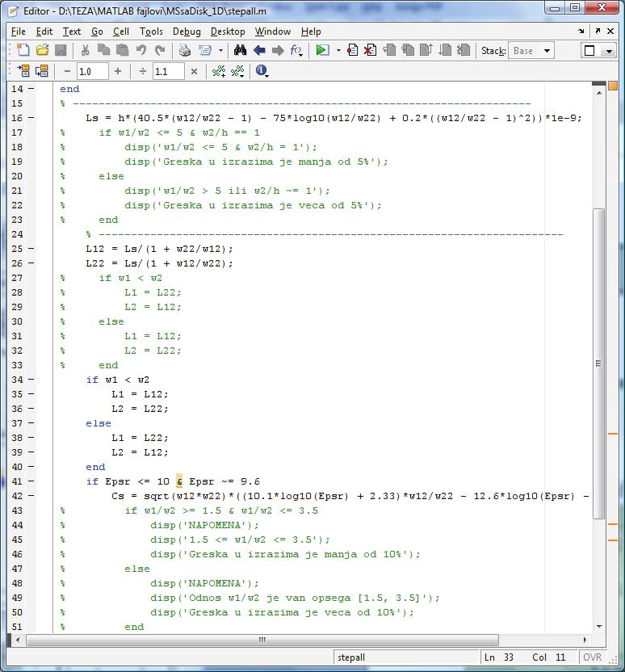Click the scroll down arrow
625x672 pixels.
(x=599, y=627)
